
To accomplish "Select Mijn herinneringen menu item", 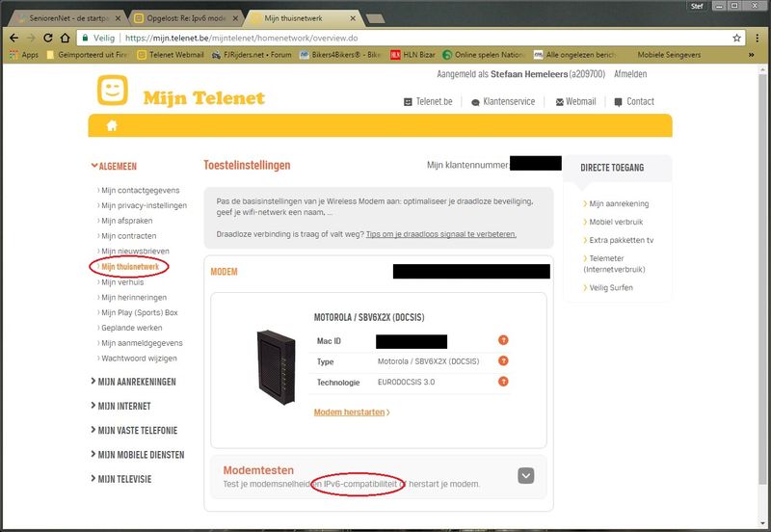I will [x=132, y=298].
